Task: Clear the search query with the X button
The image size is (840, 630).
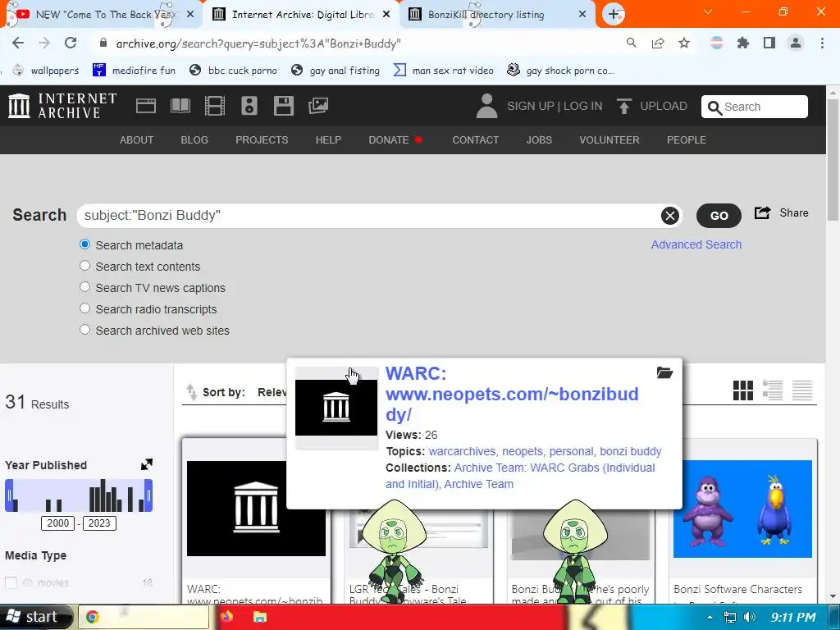Action: click(669, 216)
